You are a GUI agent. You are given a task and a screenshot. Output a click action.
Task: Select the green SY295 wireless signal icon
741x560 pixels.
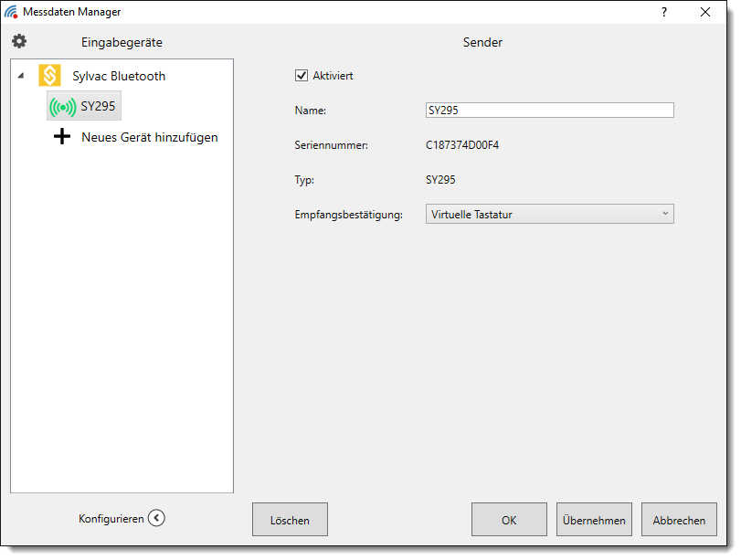point(62,107)
